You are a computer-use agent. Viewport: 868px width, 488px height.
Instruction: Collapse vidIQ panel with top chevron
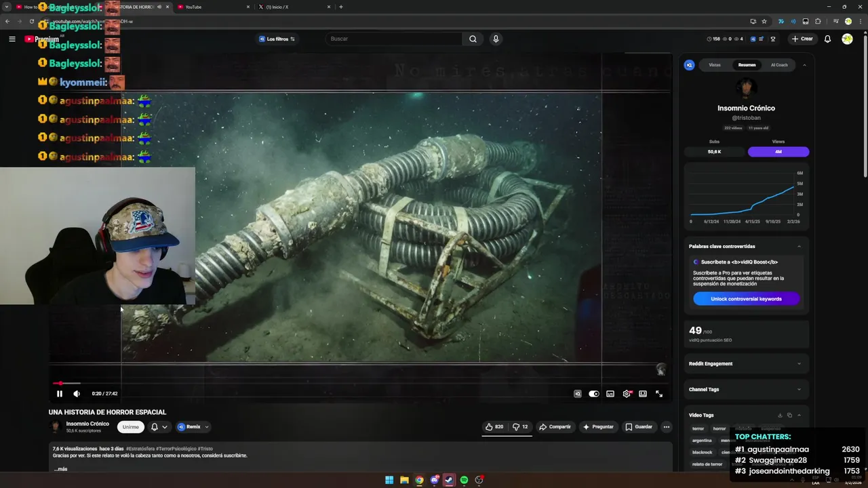click(804, 65)
